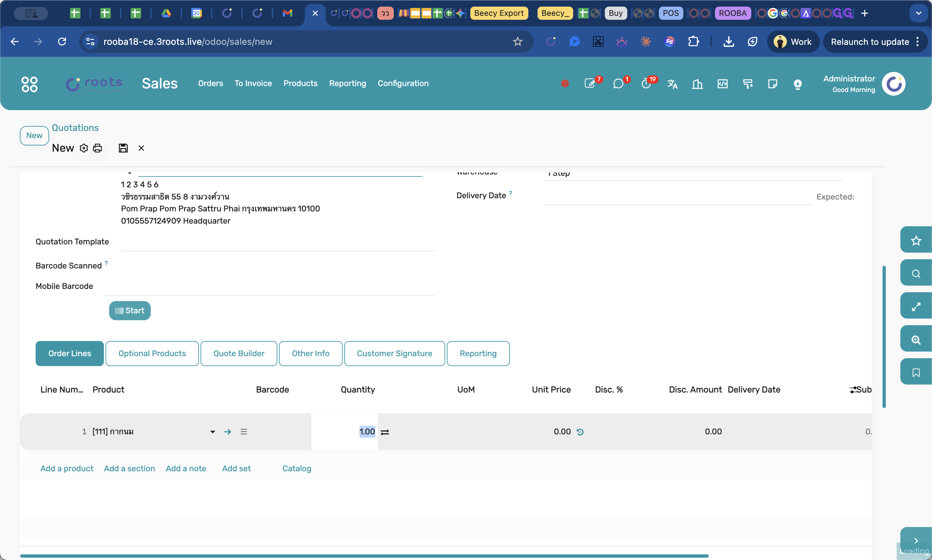The height and width of the screenshot is (560, 932).
Task: Click the Delivery Date input field
Action: (678, 196)
